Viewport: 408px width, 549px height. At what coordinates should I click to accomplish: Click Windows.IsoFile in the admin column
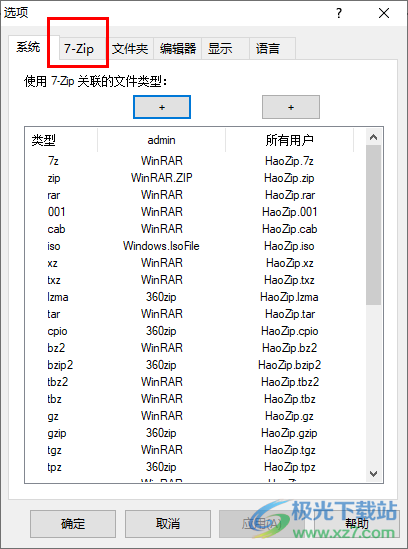click(x=161, y=246)
